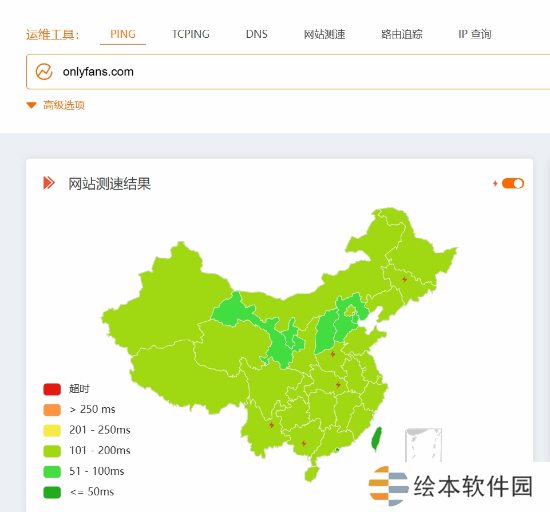Viewport: 550px width, 512px height.
Task: Click the orange > 250 ms swatch
Action: (x=52, y=410)
